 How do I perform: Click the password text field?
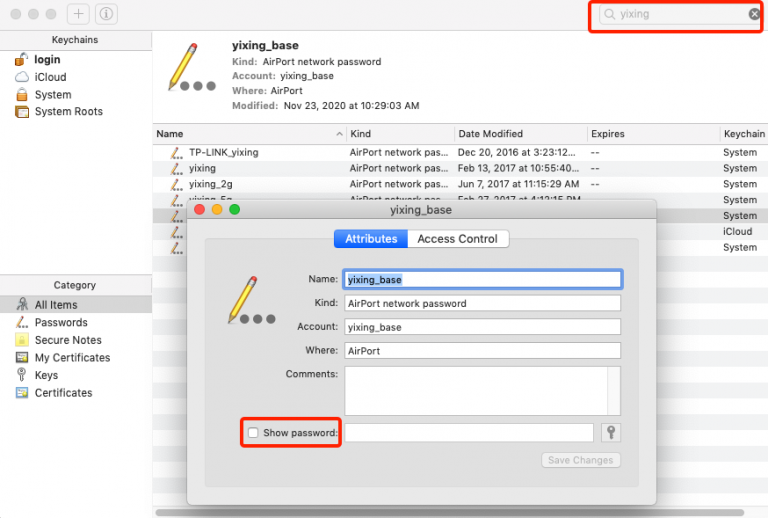(469, 433)
